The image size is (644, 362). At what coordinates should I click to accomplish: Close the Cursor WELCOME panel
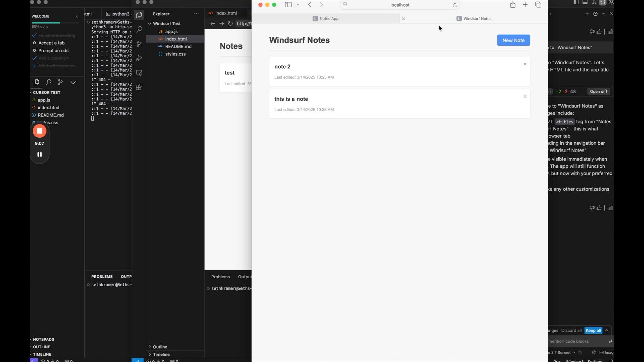77,16
